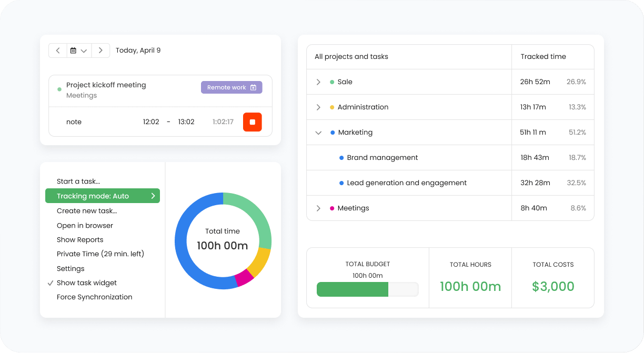The height and width of the screenshot is (353, 644).
Task: Select Start a task... menu item
Action: pyautogui.click(x=78, y=181)
